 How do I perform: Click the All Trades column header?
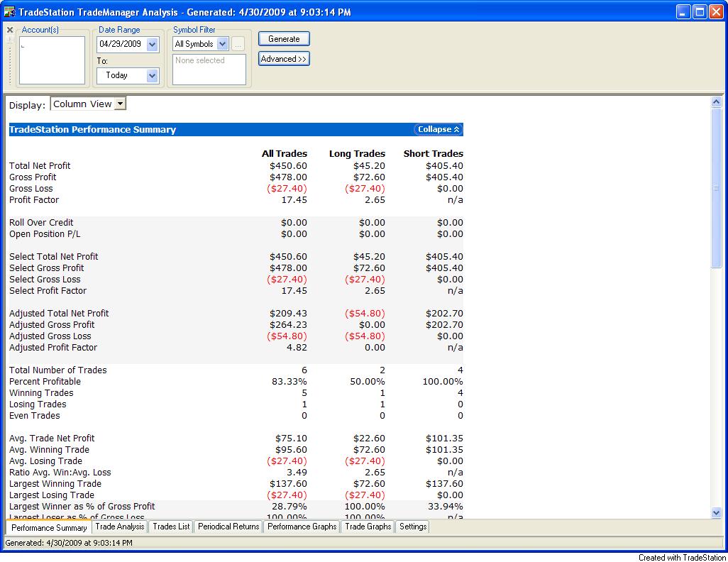pos(284,154)
